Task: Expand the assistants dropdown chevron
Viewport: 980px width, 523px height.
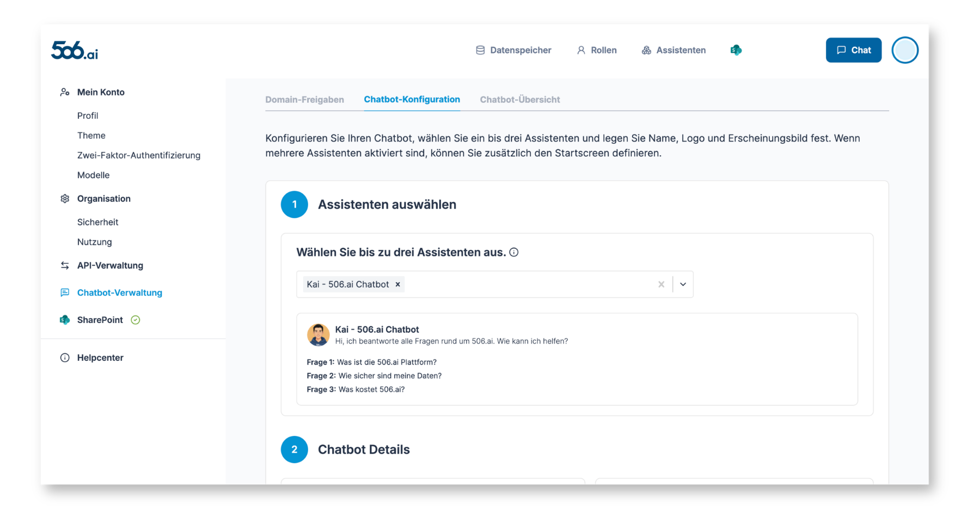Action: pos(683,284)
